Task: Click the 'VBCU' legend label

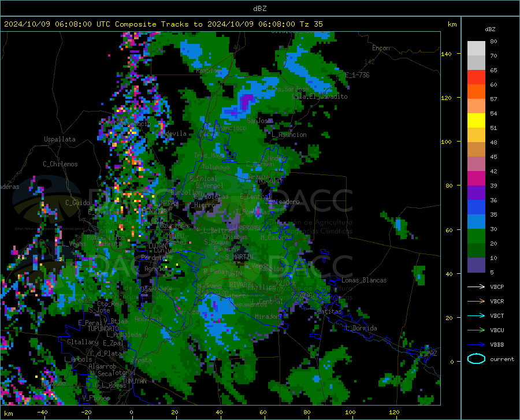Action: [497, 330]
